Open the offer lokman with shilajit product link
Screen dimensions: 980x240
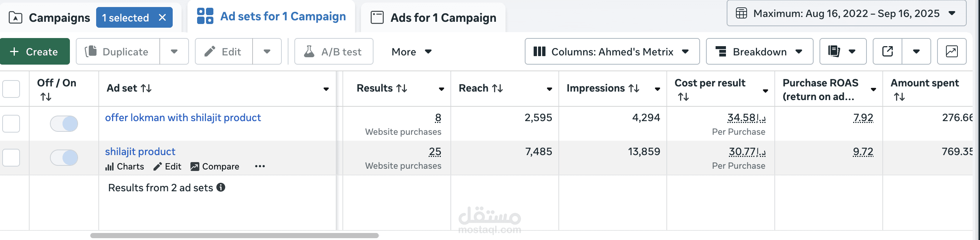pos(183,118)
